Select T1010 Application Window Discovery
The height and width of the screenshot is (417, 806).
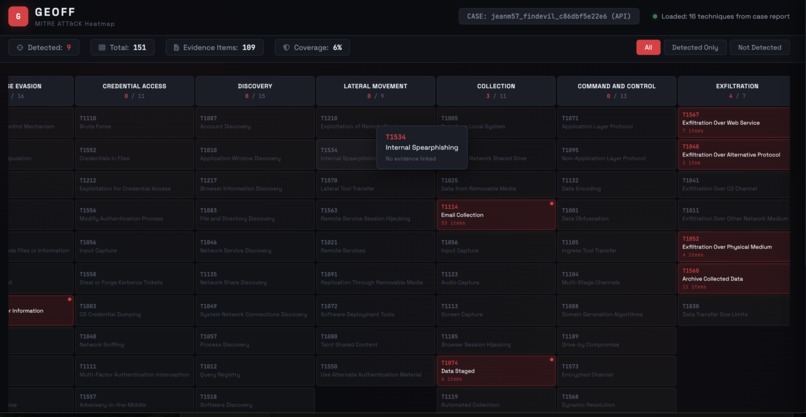point(255,154)
